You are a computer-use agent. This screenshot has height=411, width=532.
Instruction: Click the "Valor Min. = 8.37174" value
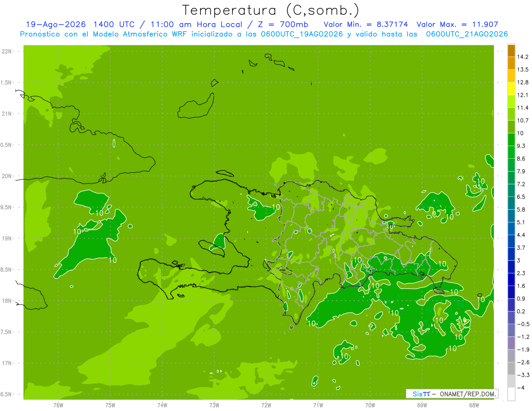(366, 24)
